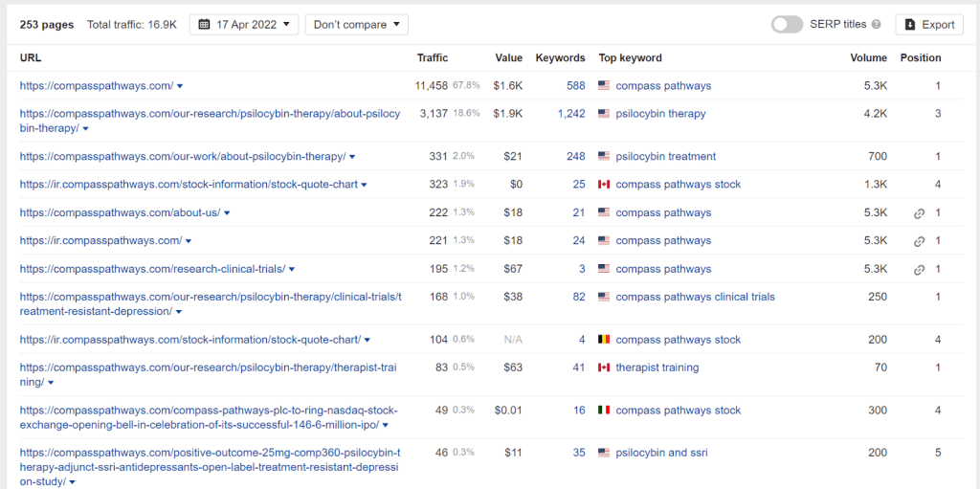Click the Export button
The image size is (980, 489).
tap(929, 24)
